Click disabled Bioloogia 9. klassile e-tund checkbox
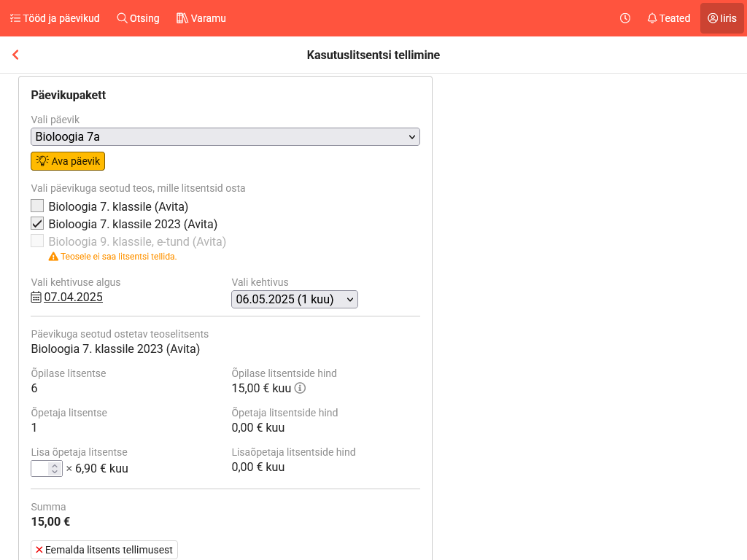747x560 pixels. [37, 241]
